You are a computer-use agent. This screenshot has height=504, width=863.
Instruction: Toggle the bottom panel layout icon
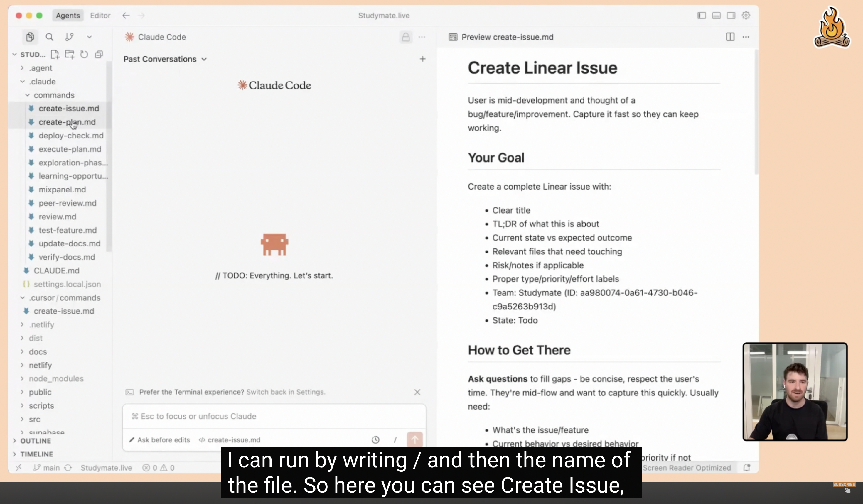716,15
